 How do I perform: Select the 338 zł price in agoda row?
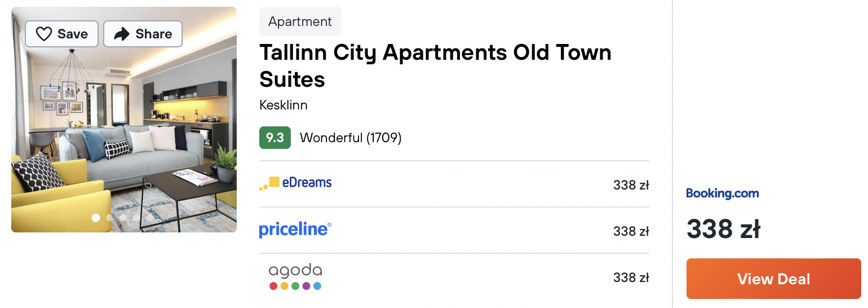(631, 278)
